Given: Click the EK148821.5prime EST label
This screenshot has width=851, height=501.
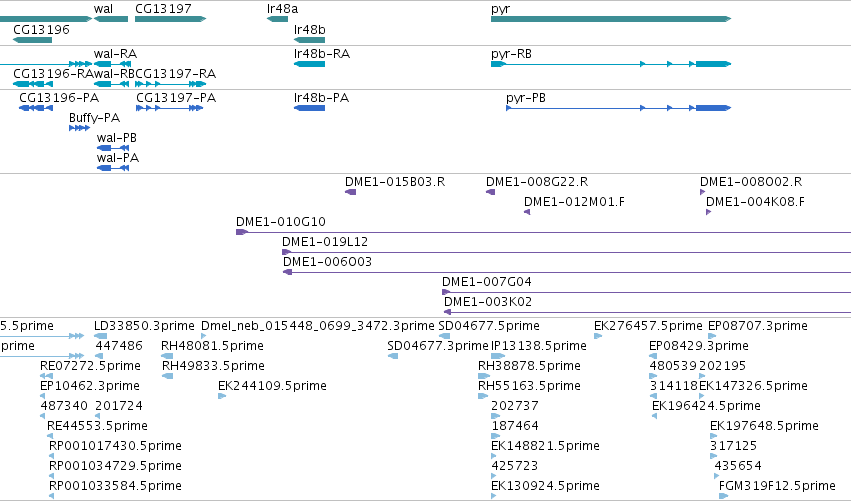Looking at the screenshot, I should coord(545,447).
